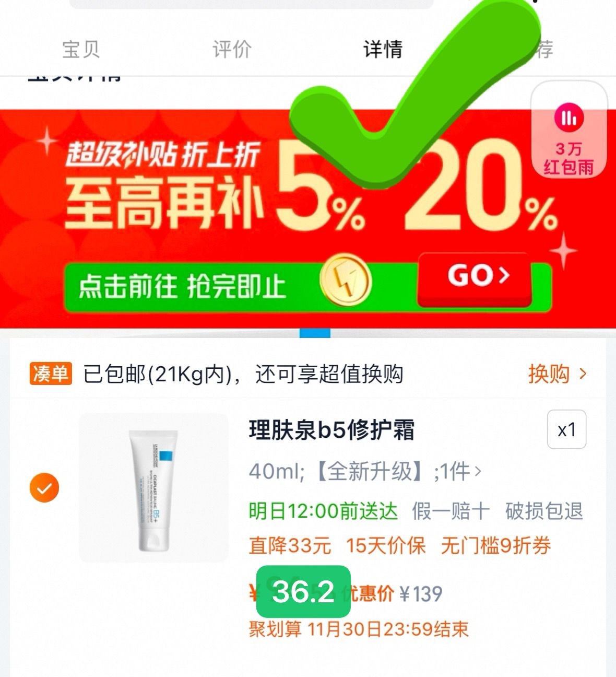Tap the orange 凑单 badge

pos(50,373)
